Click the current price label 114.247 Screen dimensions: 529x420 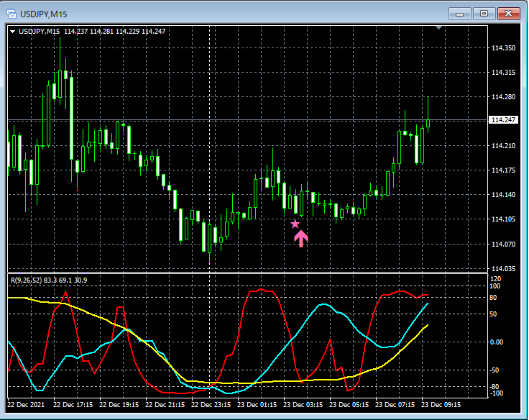click(x=503, y=120)
